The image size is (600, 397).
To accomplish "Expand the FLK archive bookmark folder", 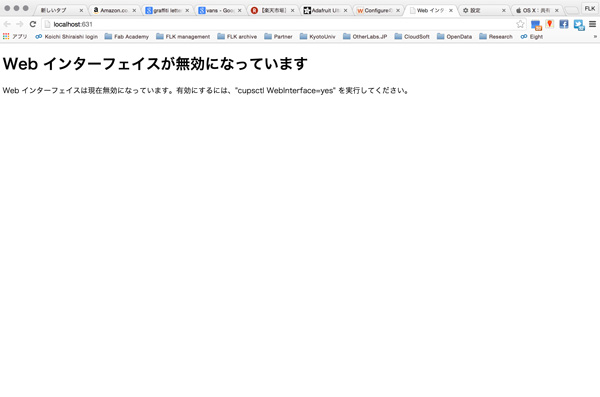I will click(x=237, y=36).
